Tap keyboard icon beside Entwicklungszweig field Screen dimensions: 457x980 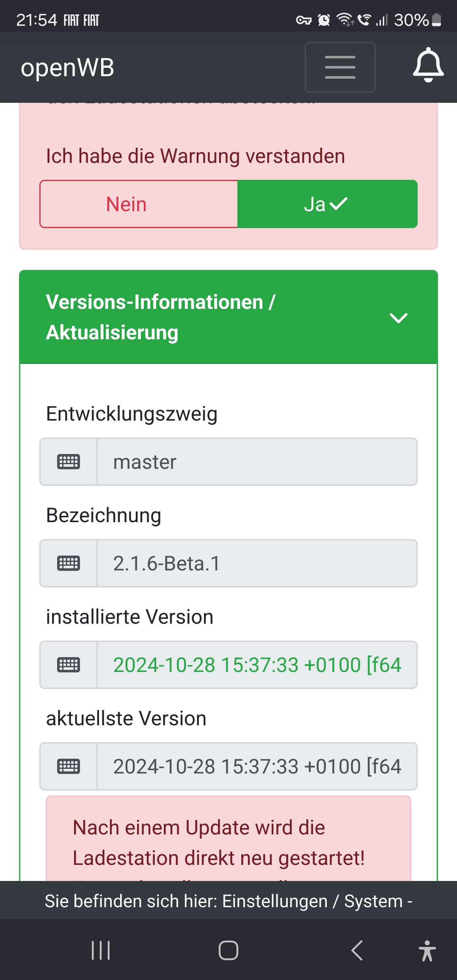pos(69,462)
